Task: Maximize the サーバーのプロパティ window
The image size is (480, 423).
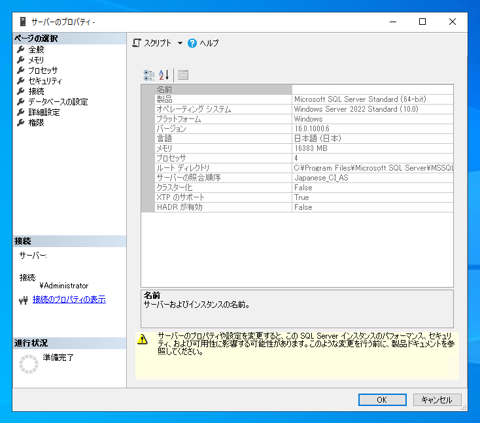Action: [x=422, y=22]
